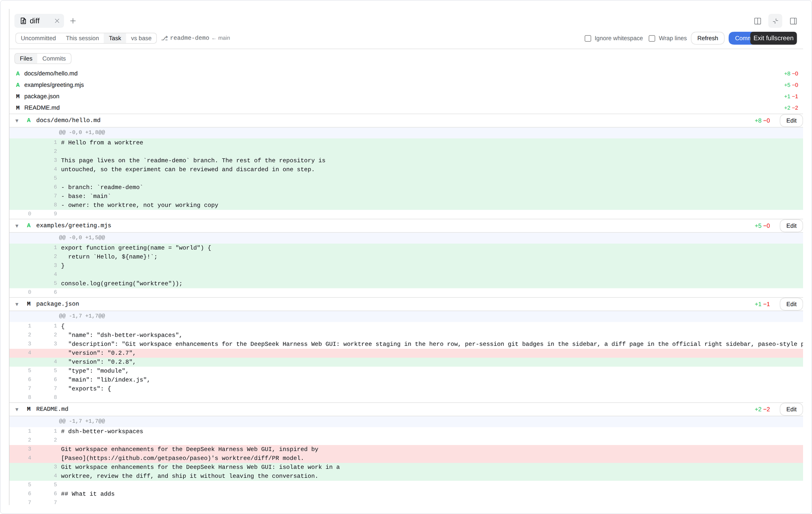
Task: Click the branch icon beside readme-demo
Action: (164, 38)
